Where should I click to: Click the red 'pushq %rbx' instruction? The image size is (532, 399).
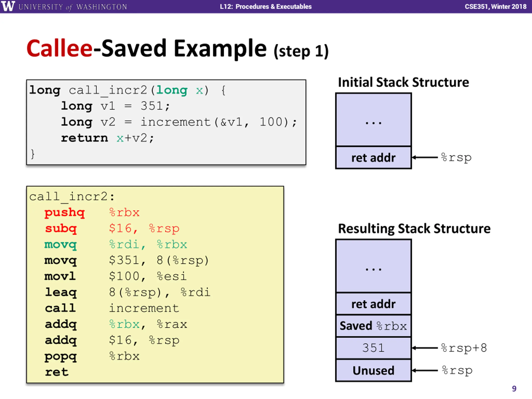tap(92, 213)
